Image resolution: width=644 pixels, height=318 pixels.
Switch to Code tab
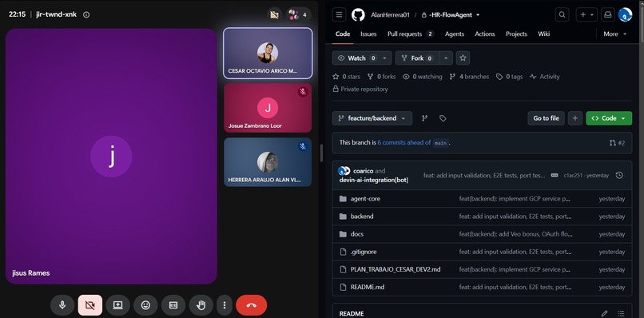point(343,34)
